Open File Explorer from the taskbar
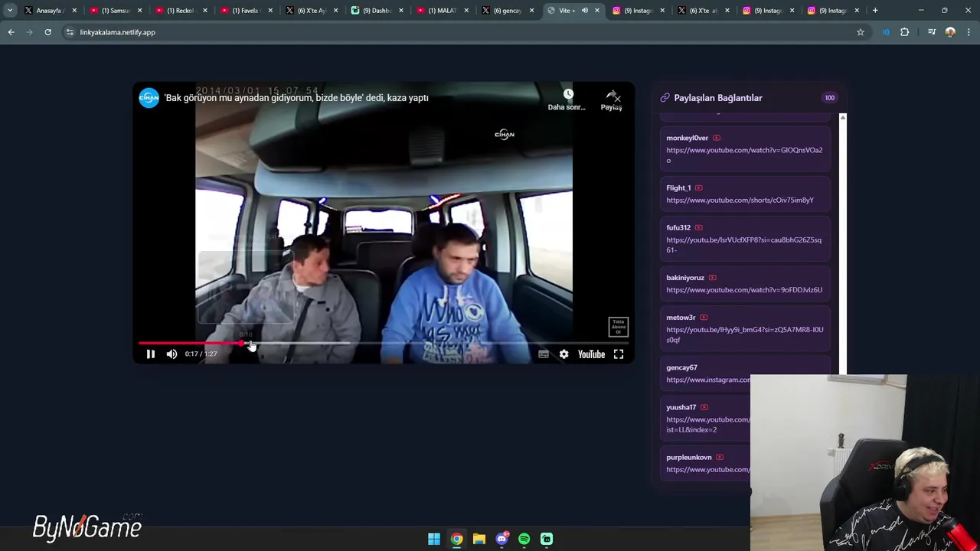The height and width of the screenshot is (551, 980). (479, 539)
